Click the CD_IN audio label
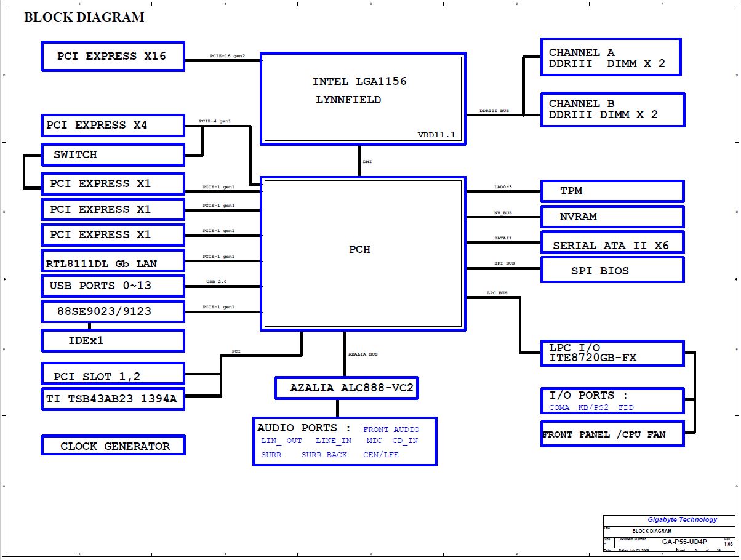 (405, 441)
